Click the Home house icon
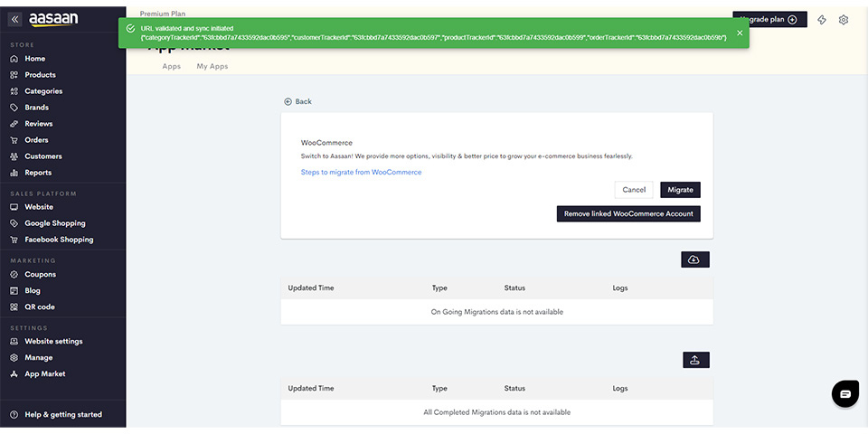This screenshot has height=434, width=868. pyautogui.click(x=14, y=59)
